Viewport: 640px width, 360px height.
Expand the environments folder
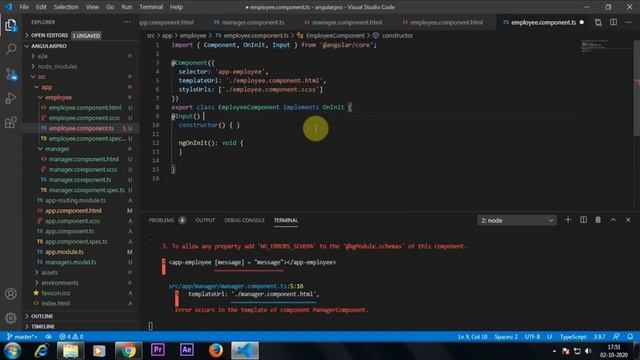(x=60, y=283)
